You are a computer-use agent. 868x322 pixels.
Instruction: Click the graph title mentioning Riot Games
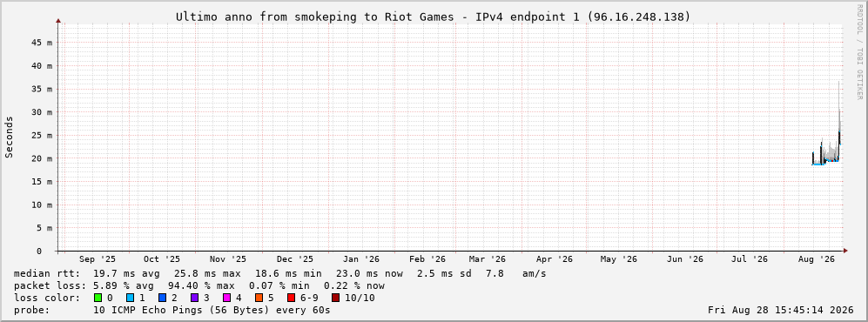click(434, 17)
